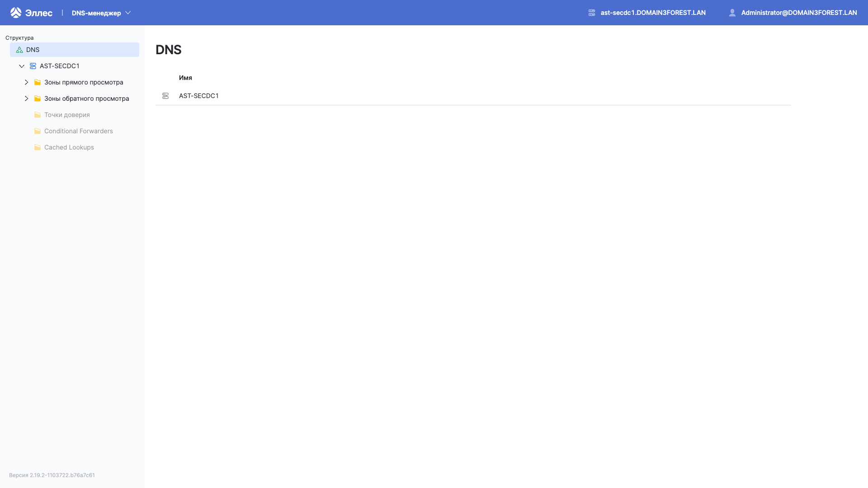Image resolution: width=868 pixels, height=488 pixels.
Task: Open the AST-SECDC1 entry in the DNS table
Action: (199, 96)
